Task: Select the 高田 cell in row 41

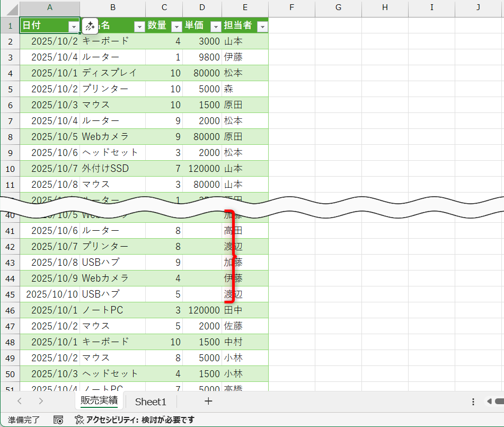Action: point(245,231)
